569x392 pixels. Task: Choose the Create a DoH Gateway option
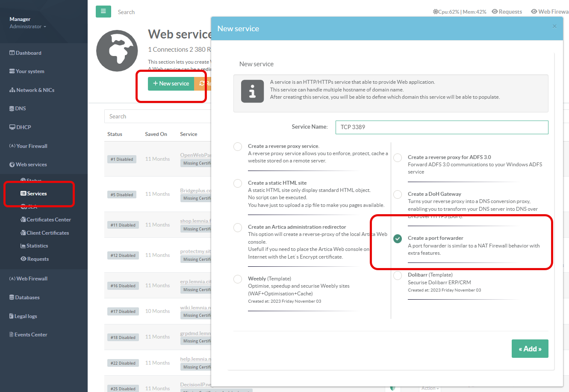tap(398, 195)
